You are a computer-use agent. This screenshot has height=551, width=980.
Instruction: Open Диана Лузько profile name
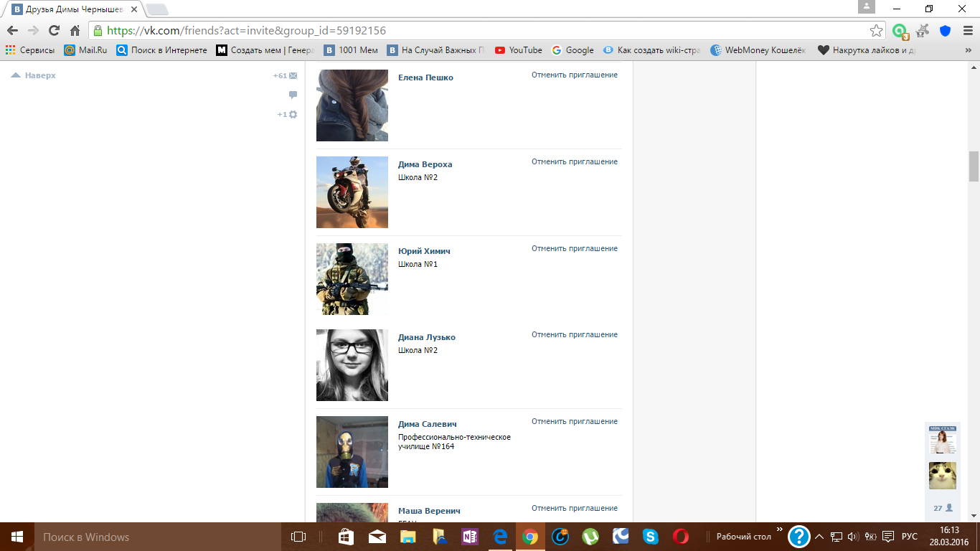(427, 337)
